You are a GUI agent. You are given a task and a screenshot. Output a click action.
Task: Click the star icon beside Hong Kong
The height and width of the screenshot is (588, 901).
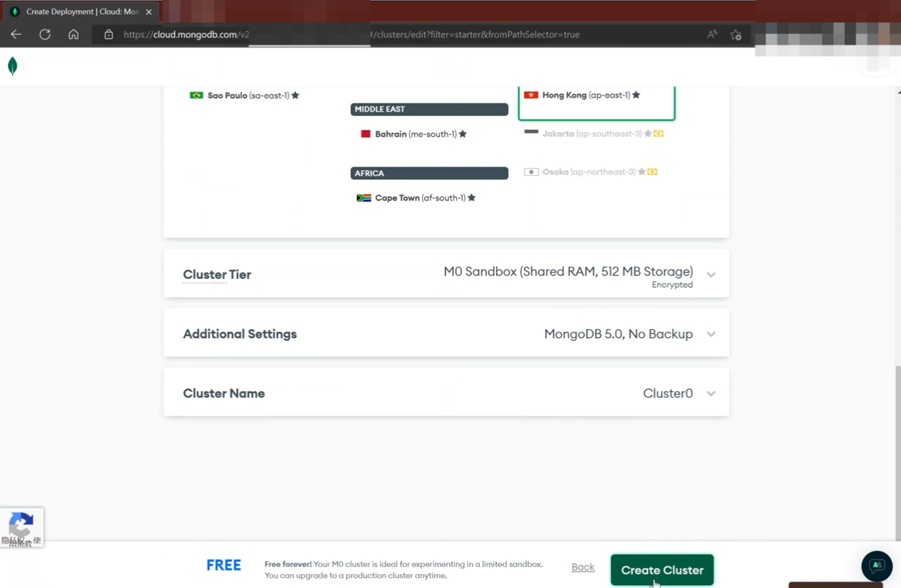[636, 95]
